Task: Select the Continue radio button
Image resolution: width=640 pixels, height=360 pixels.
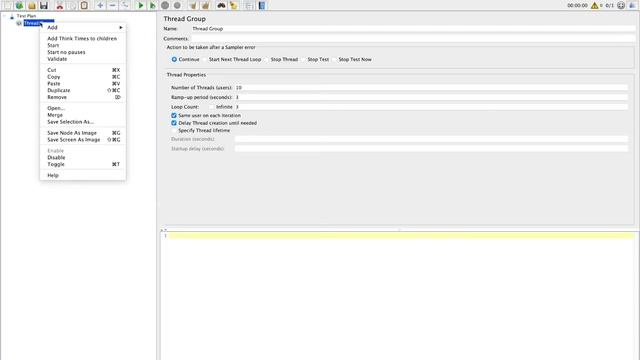Action: (x=174, y=60)
